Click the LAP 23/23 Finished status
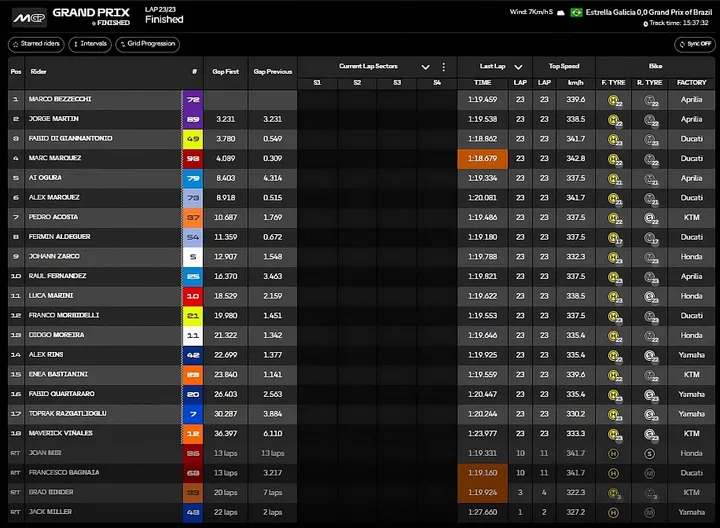720x528 pixels. (164, 15)
